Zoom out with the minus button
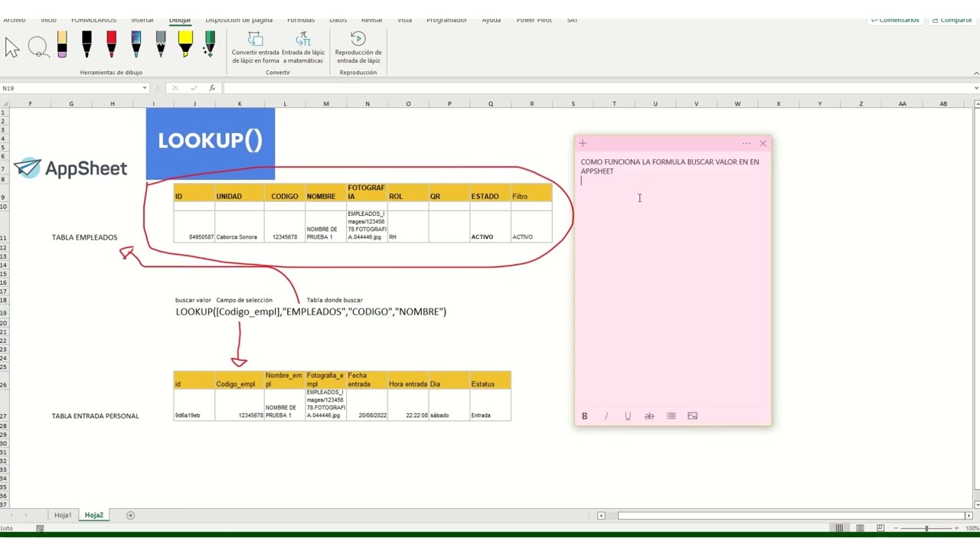Image resolution: width=980 pixels, height=551 pixels. [894, 528]
